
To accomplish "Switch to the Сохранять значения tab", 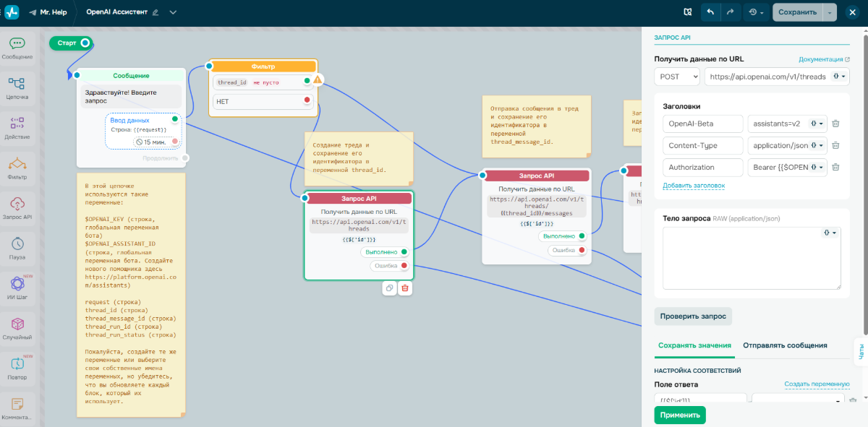I will [x=694, y=345].
